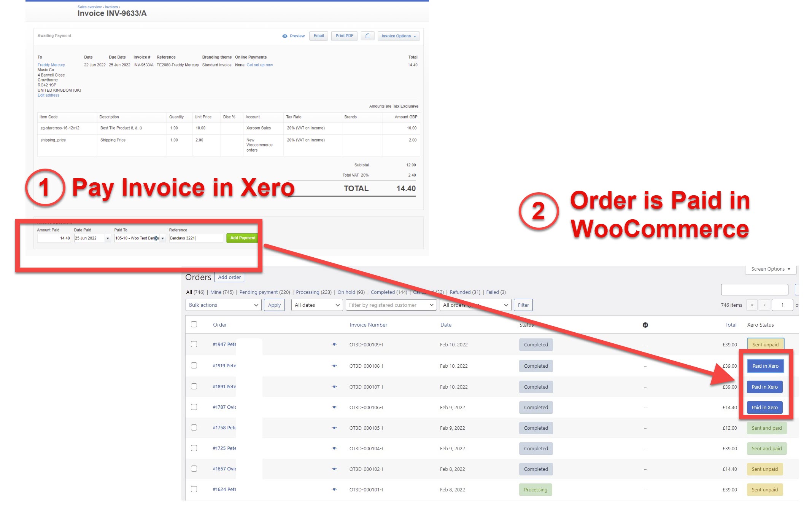Open the All orders type dropdown
Screen dimensions: 812x515
(x=475, y=305)
